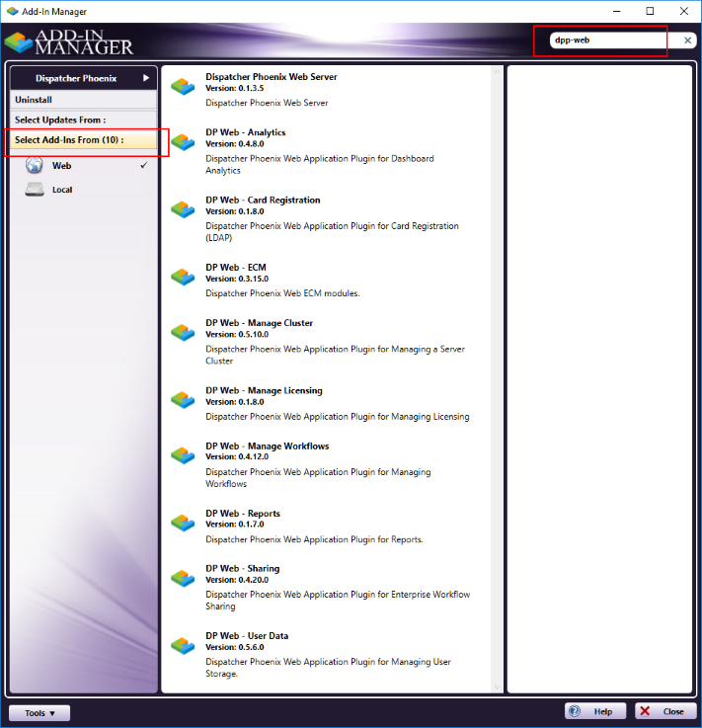Click the DP Web - Manage Workflows icon
Image resolution: width=702 pixels, height=728 pixels.
(183, 455)
